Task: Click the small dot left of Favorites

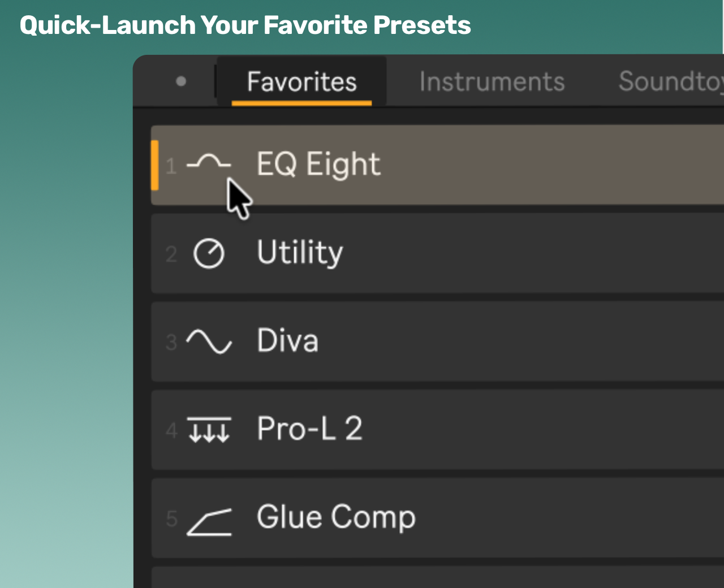Action: [181, 81]
